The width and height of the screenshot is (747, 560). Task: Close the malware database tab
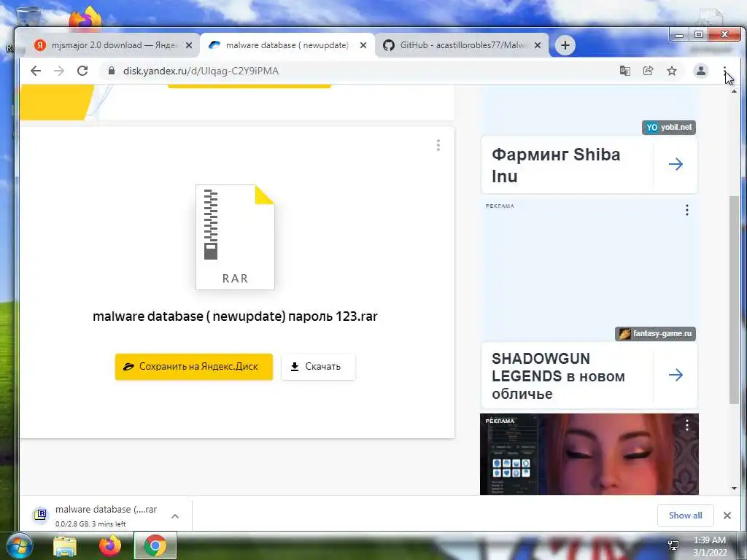click(363, 45)
